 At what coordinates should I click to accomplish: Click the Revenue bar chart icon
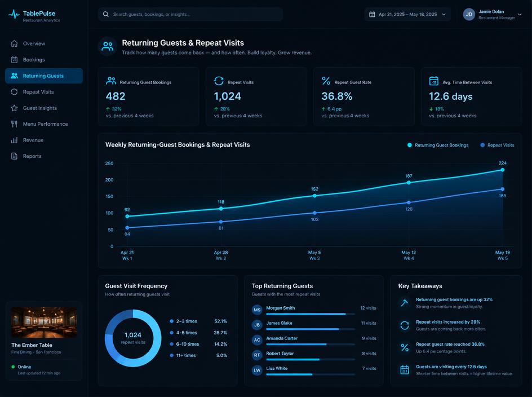14,140
